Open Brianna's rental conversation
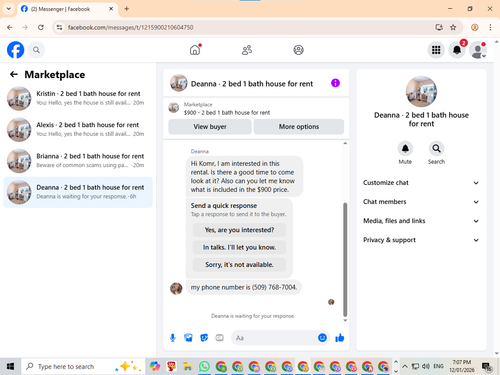Screen dimensions: 500x375 pos(78,161)
